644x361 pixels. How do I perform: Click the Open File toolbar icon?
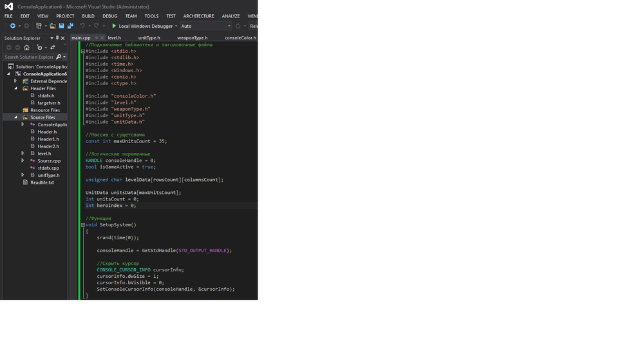53,26
